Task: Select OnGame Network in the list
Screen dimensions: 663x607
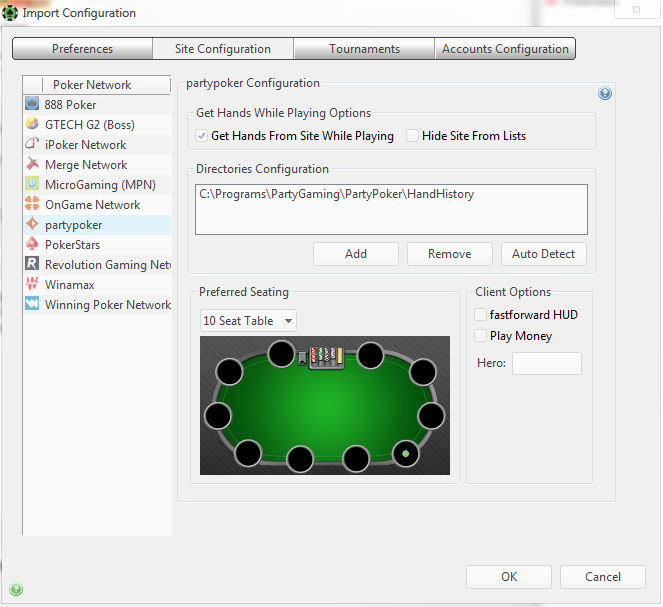Action: tap(98, 205)
